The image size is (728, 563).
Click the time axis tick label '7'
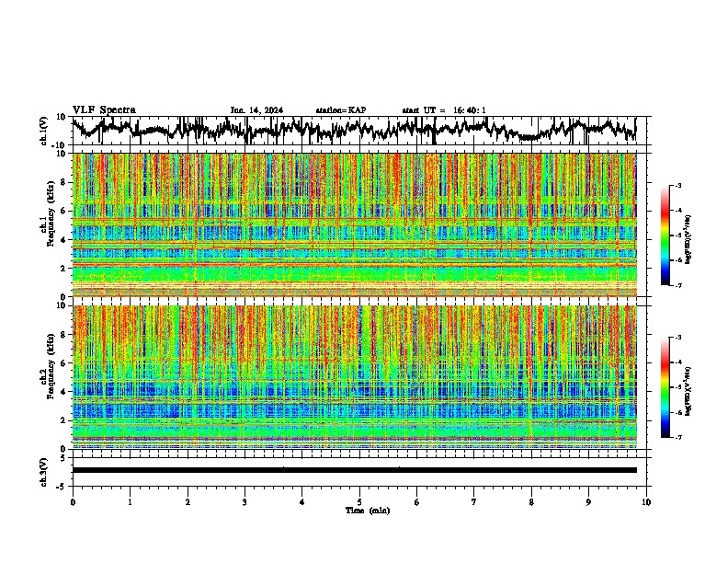[474, 502]
